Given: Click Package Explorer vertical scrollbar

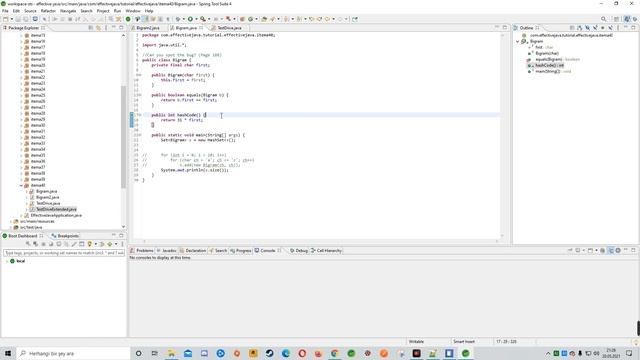Looking at the screenshot, I should (123, 137).
